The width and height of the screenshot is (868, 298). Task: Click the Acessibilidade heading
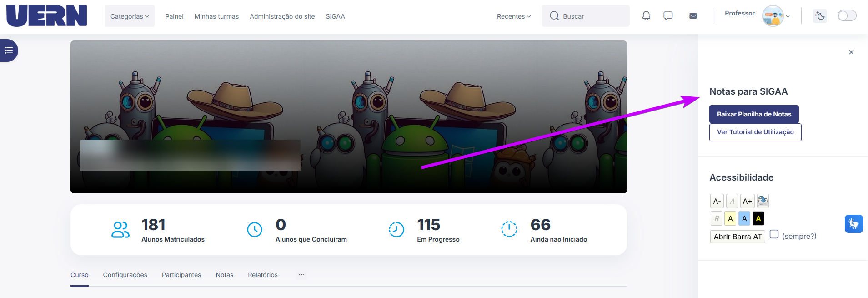point(742,177)
